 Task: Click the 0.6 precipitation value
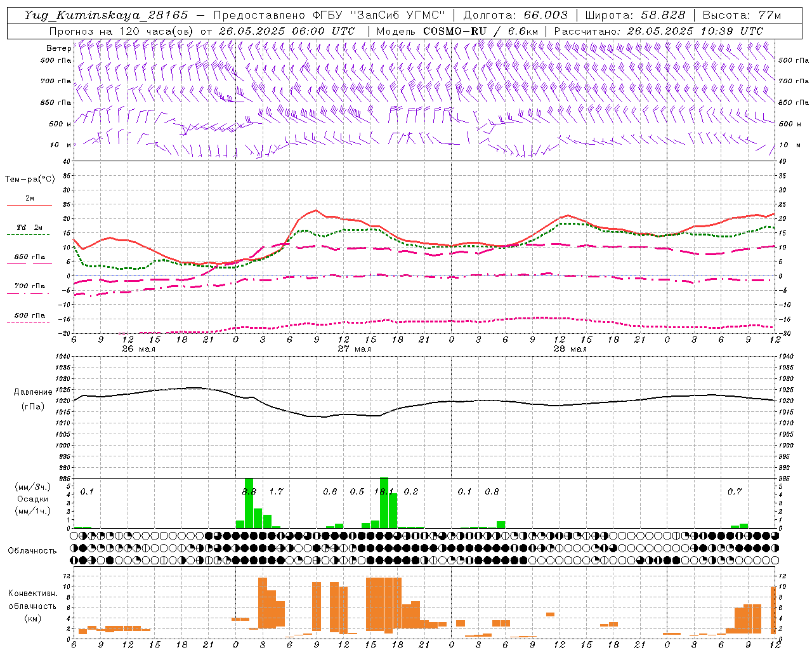click(x=330, y=491)
